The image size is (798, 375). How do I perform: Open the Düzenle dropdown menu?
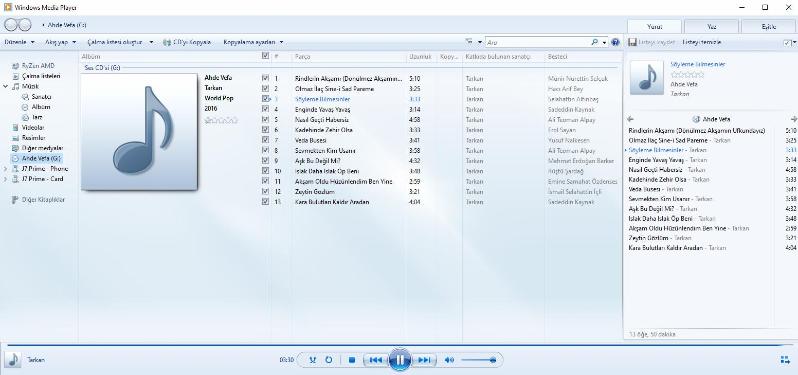click(x=19, y=42)
